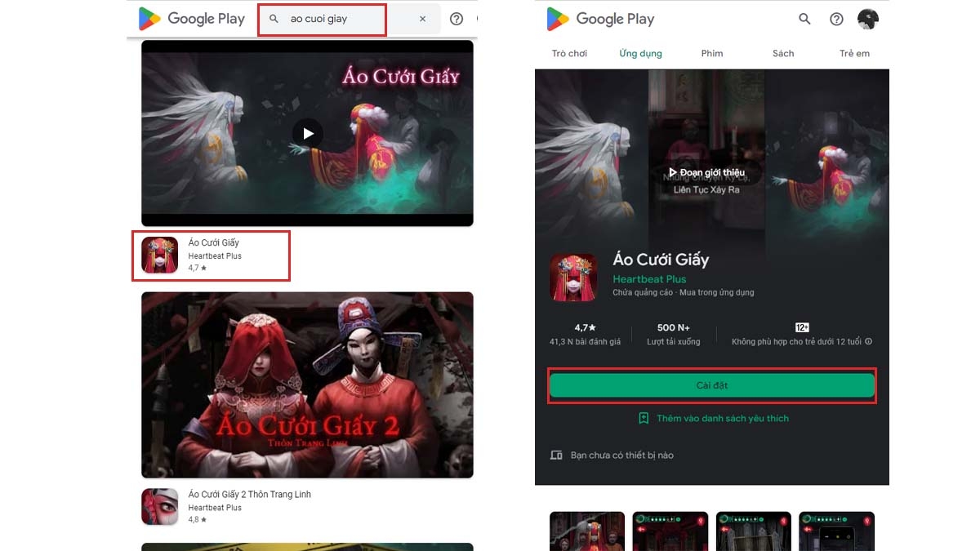Click 'Thêm vào danh sách yêu thích'
980x551 pixels.
click(x=723, y=418)
